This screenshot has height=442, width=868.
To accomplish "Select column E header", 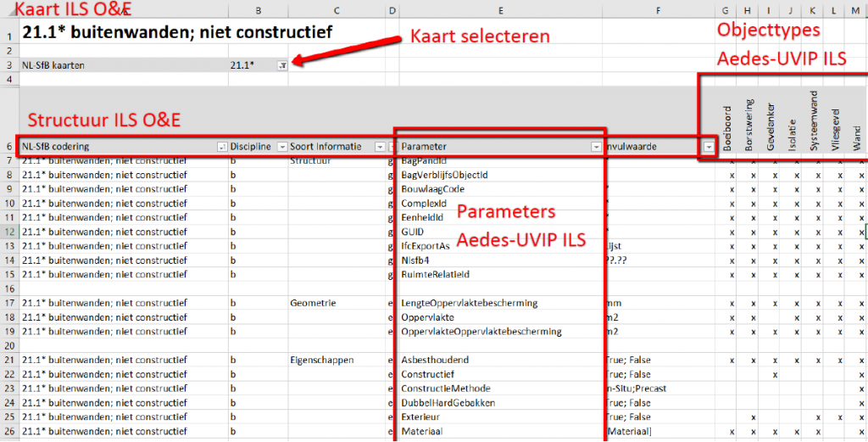I will pyautogui.click(x=500, y=11).
